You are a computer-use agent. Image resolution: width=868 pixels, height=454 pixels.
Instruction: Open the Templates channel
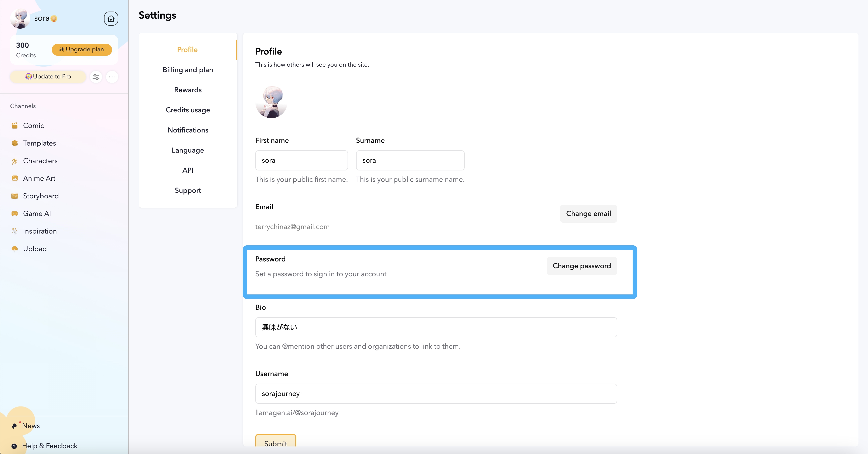click(x=39, y=143)
